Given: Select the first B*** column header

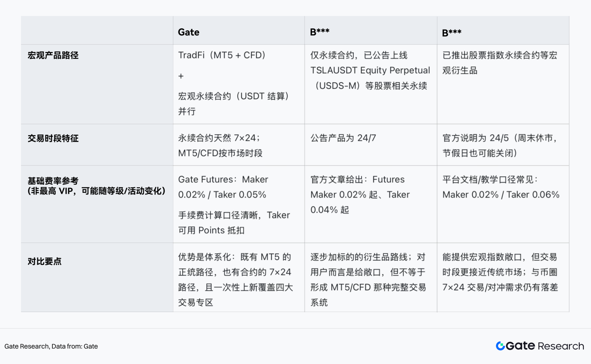Looking at the screenshot, I should coord(319,32).
